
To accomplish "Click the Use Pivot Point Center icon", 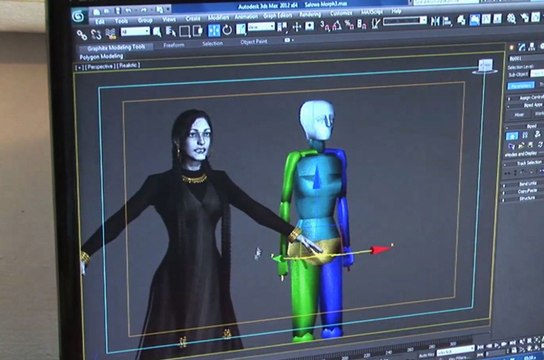I will point(283,27).
